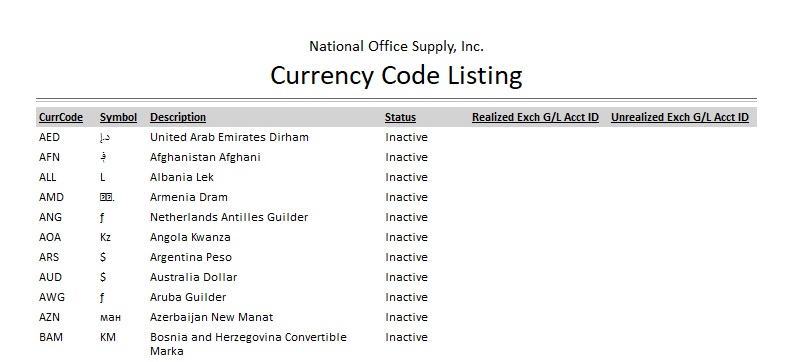Click the Argentina Peso description
This screenshot has width=789, height=362.
pyautogui.click(x=191, y=257)
